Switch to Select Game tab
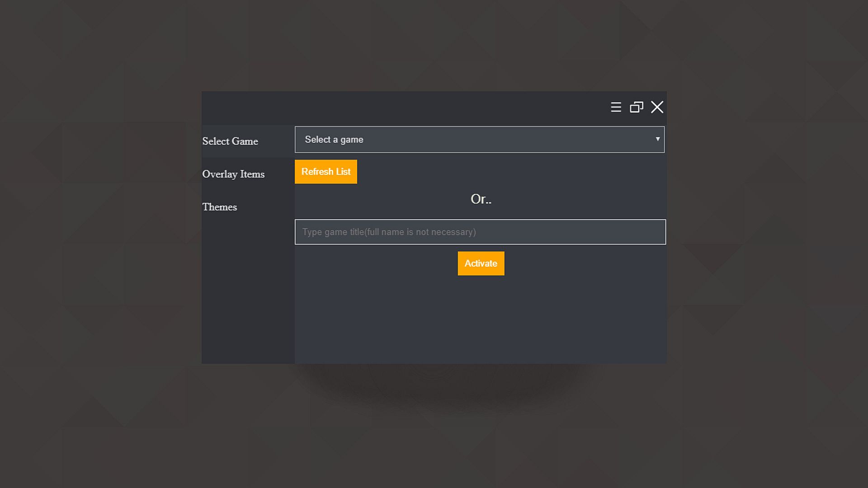The width and height of the screenshot is (868, 488). tap(230, 141)
